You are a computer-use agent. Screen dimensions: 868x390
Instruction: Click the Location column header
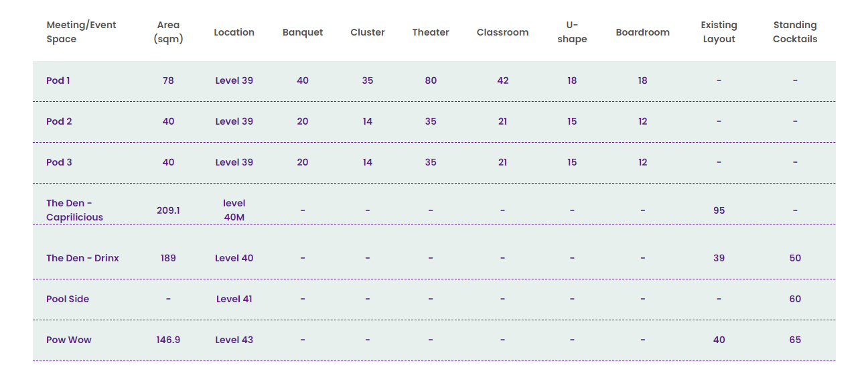[x=234, y=32]
